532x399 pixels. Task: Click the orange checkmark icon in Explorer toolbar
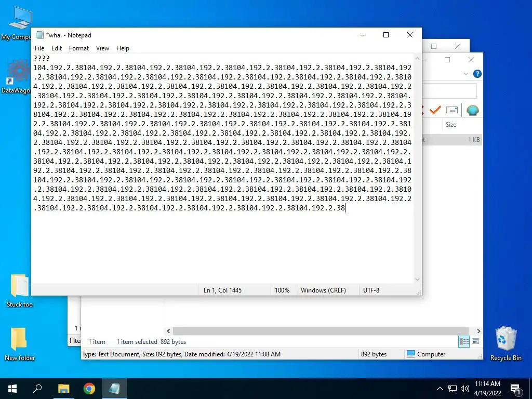coord(435,110)
